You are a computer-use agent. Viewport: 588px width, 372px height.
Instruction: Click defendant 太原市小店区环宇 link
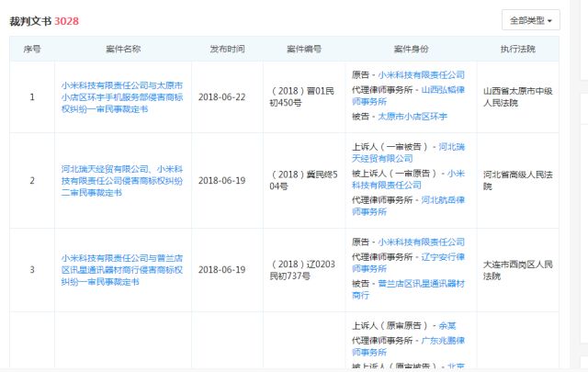[x=413, y=117]
